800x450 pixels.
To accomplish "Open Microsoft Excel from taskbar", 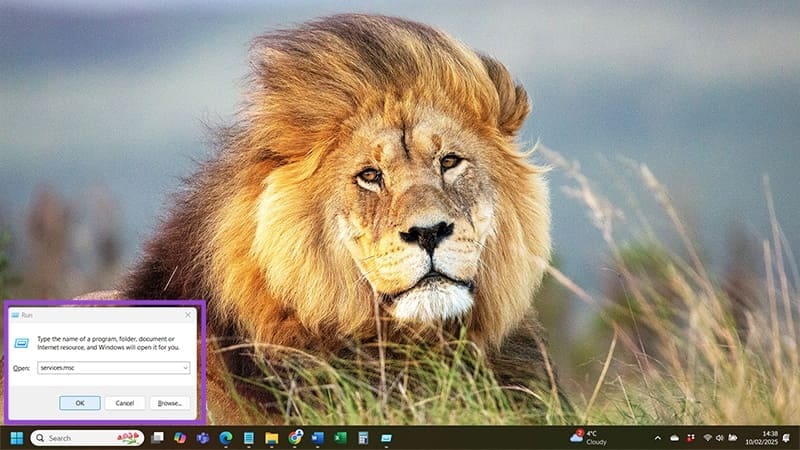I will 340,438.
